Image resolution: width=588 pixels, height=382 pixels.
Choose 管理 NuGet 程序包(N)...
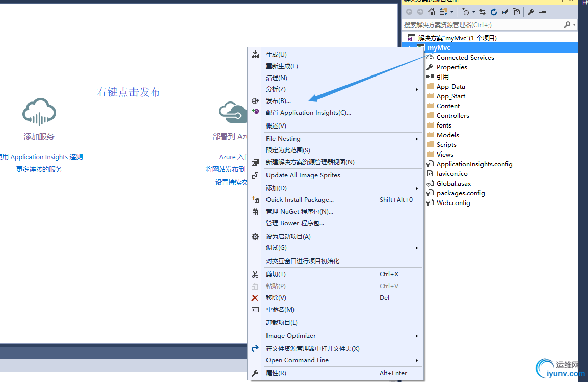click(336, 212)
